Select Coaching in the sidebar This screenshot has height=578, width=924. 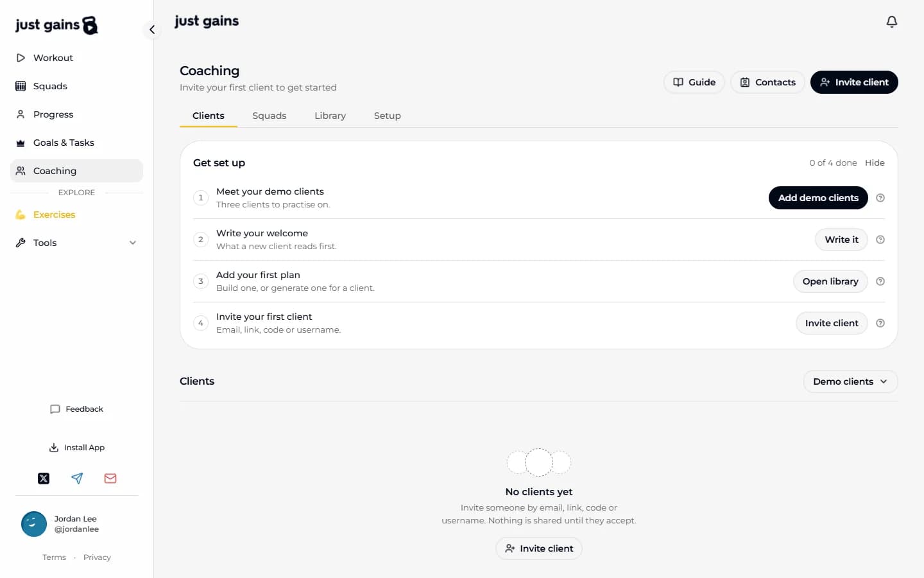click(76, 171)
